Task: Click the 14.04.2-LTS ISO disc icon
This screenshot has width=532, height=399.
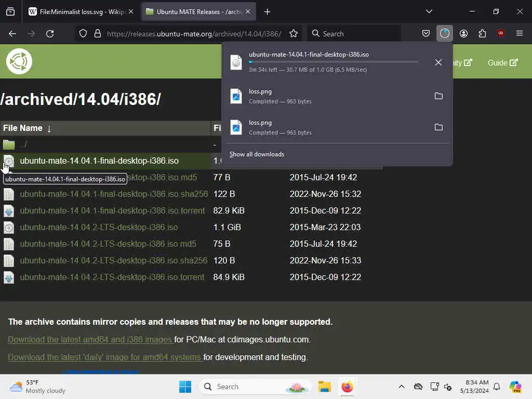Action: point(9,228)
